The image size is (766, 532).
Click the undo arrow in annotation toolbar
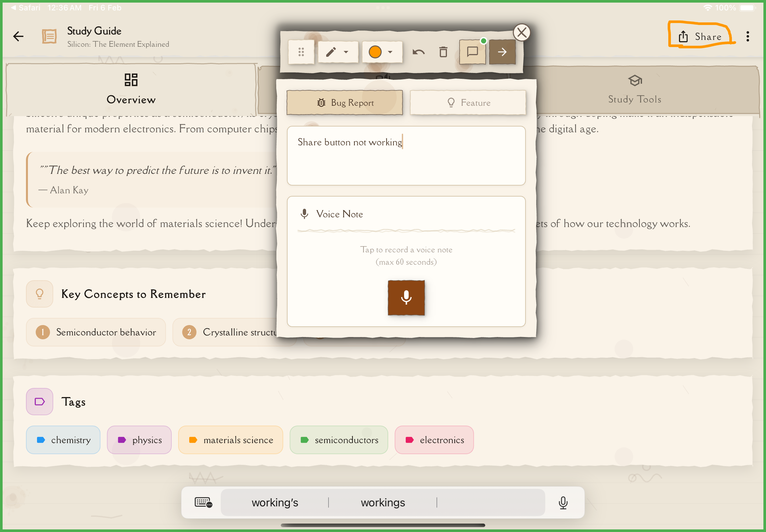pyautogui.click(x=418, y=52)
